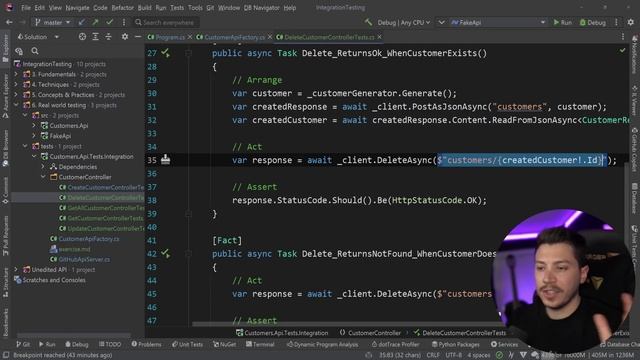
Task: Expand the Unedited API folder
Action: tap(16, 269)
